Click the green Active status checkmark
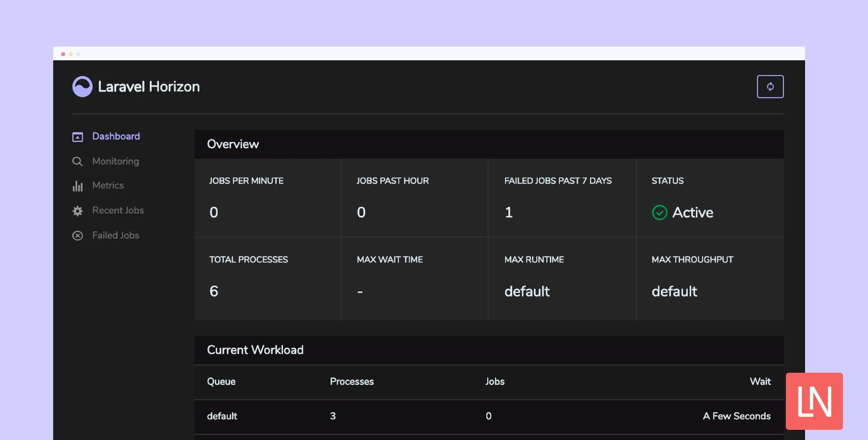 click(x=659, y=212)
